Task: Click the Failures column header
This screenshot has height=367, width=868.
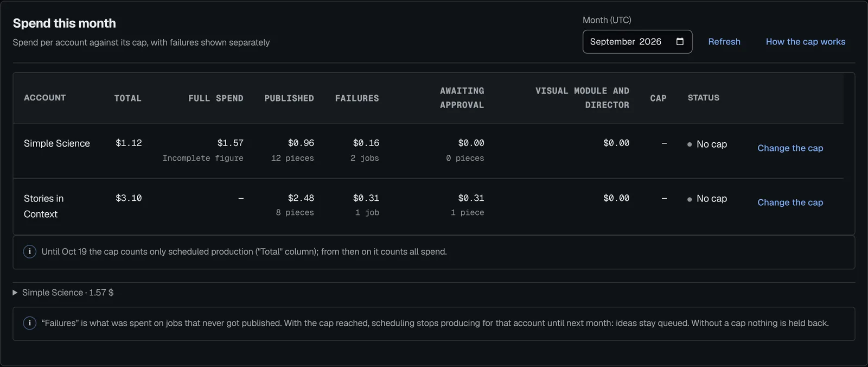Action: (x=357, y=98)
